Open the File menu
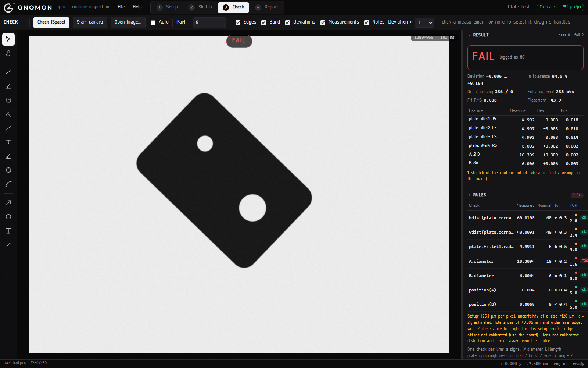The height and width of the screenshot is (368, 588). tap(121, 7)
